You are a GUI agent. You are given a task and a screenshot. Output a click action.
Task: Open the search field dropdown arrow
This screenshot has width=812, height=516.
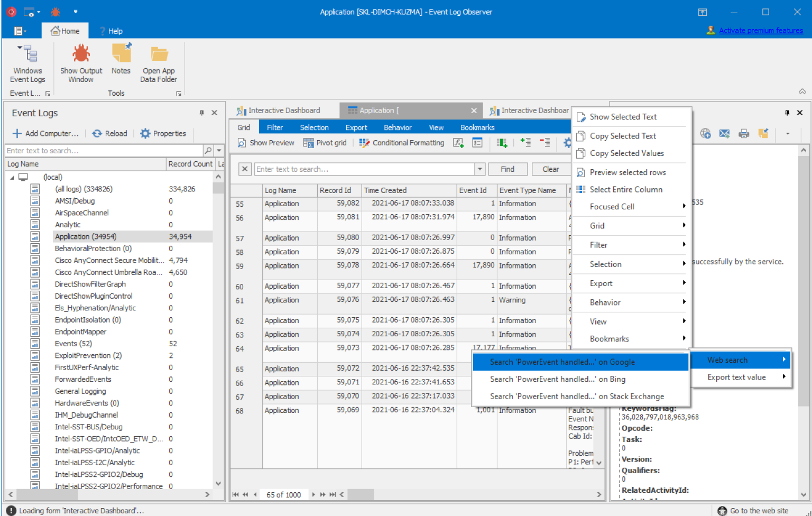tap(478, 169)
